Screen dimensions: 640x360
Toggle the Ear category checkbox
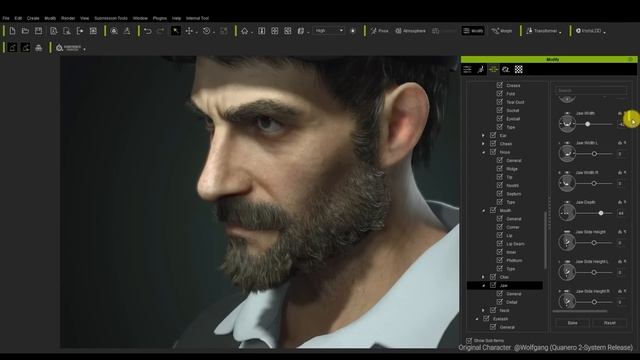pyautogui.click(x=493, y=135)
